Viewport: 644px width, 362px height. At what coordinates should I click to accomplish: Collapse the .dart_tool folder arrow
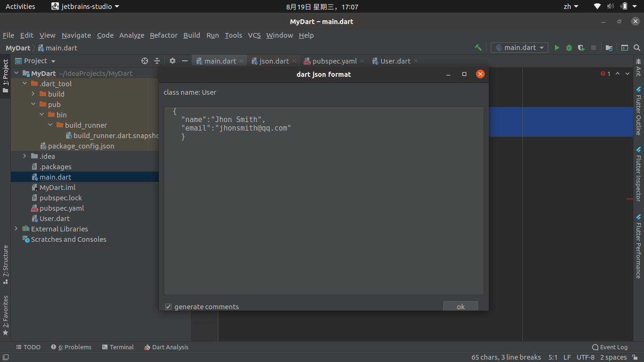click(25, 84)
